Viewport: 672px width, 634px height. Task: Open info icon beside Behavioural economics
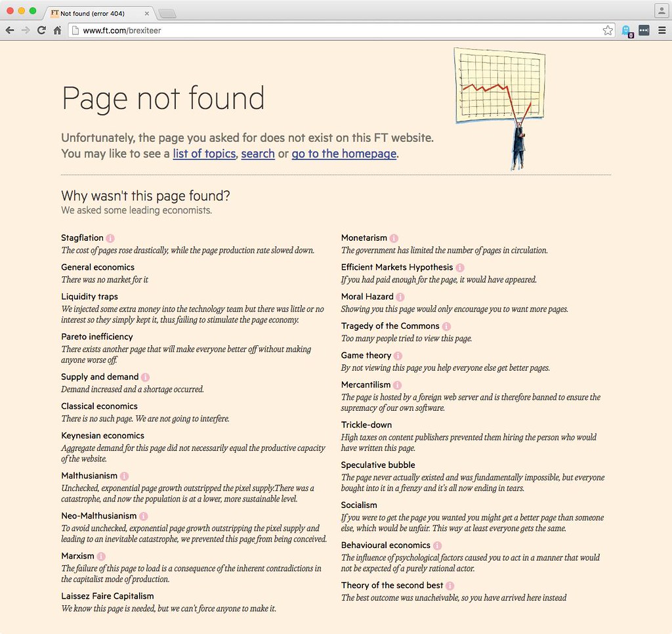[x=437, y=545]
